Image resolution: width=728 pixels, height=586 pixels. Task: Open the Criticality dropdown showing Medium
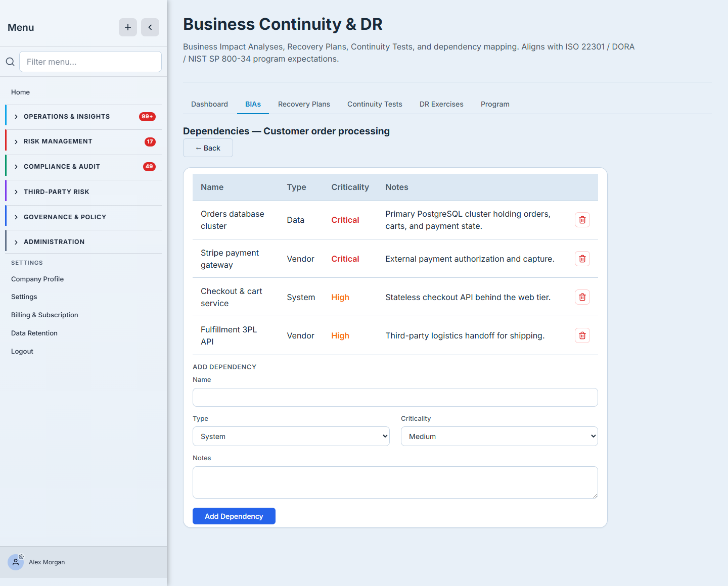[x=499, y=436]
